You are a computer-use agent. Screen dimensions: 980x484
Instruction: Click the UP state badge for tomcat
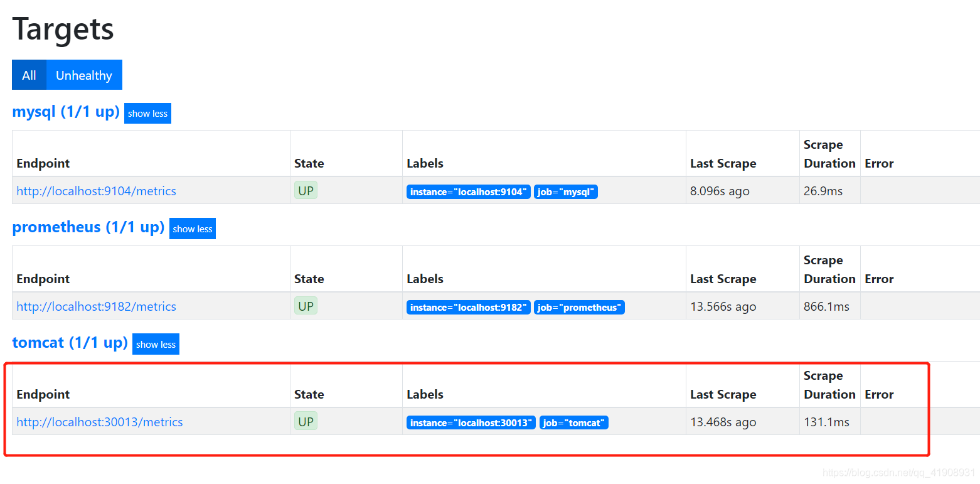pos(306,421)
